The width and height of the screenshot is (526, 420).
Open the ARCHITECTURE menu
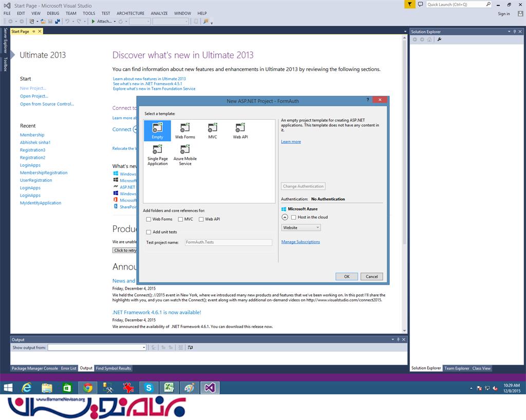pyautogui.click(x=130, y=13)
